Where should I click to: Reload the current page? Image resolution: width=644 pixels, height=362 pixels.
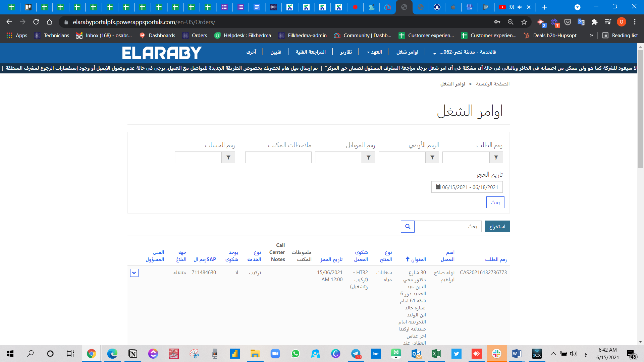pos(36,22)
